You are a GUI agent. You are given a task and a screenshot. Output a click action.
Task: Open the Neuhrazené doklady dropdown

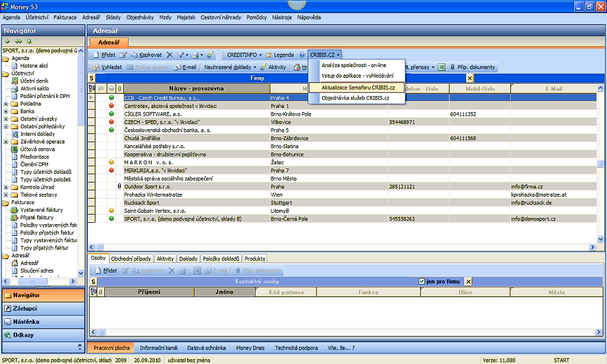pos(231,68)
